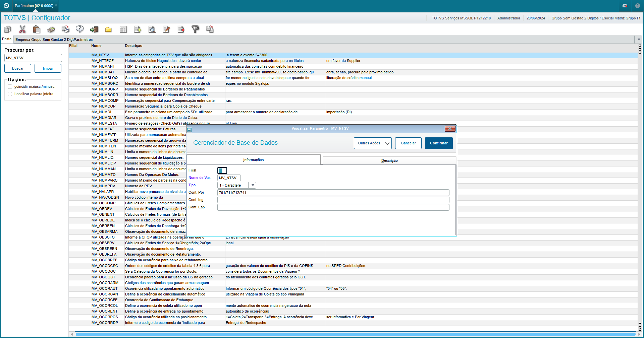Screen dimensions: 644x338
Task: Click the Buscar search button
Action: point(18,68)
